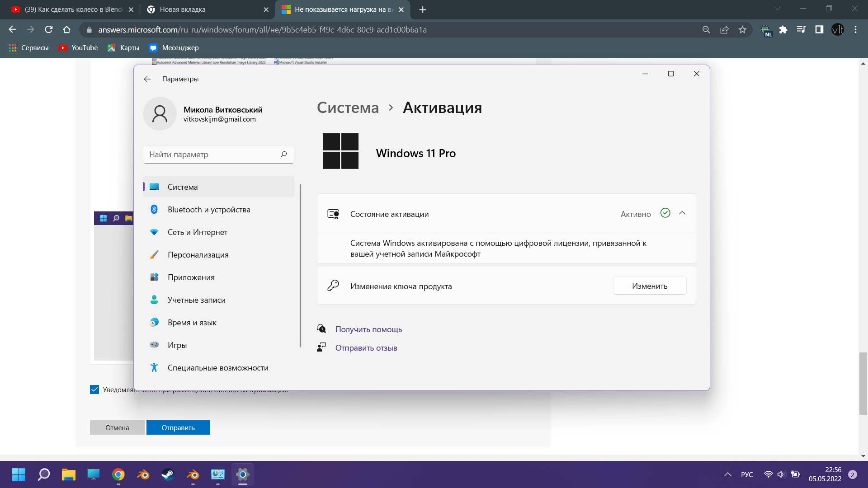The height and width of the screenshot is (488, 868).
Task: Click the Получить помощь link
Action: [x=368, y=329]
